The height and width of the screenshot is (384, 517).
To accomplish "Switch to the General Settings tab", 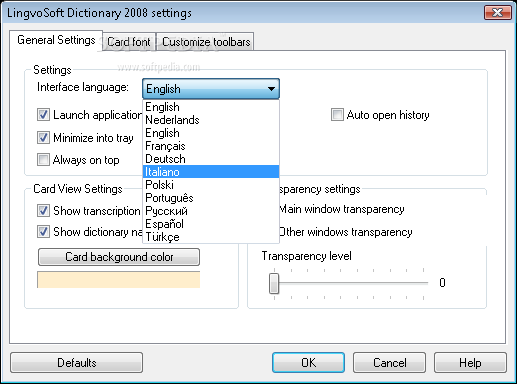I will (56, 40).
